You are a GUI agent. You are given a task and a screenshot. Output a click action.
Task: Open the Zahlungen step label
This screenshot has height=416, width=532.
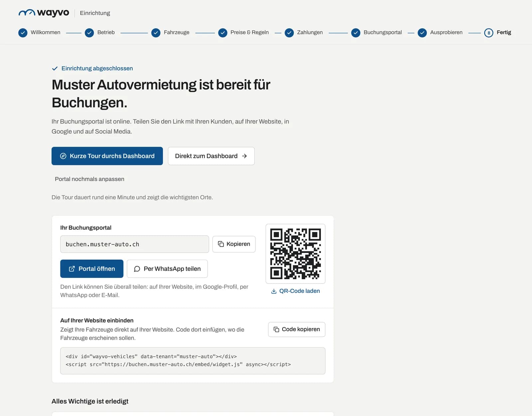310,32
